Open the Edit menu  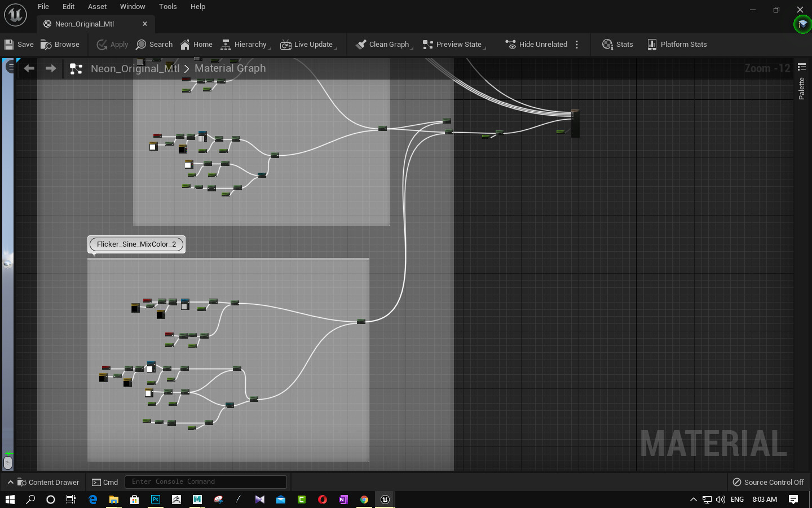(69, 7)
